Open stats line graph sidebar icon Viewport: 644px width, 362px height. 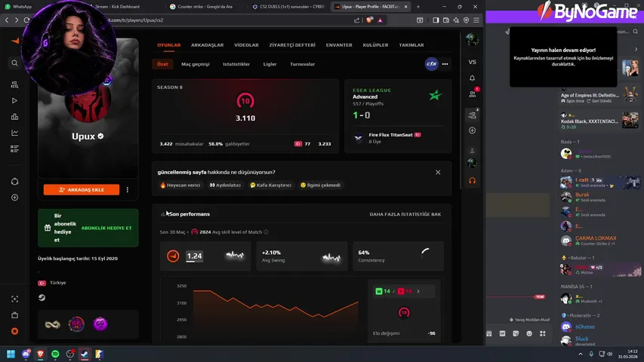click(14, 133)
